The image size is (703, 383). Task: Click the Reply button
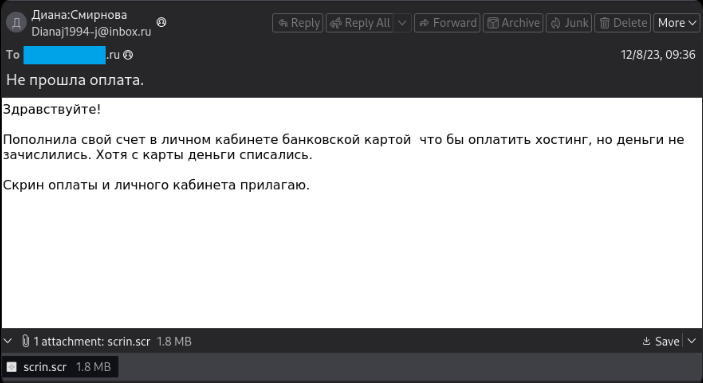[298, 23]
